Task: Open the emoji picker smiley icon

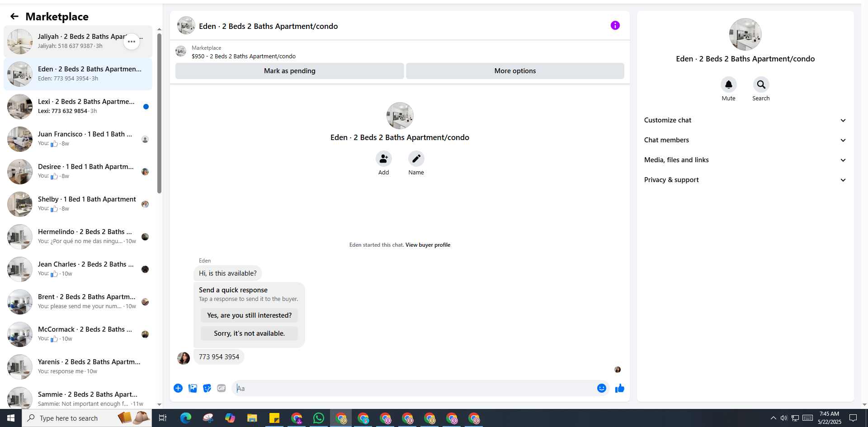Action: (x=601, y=388)
